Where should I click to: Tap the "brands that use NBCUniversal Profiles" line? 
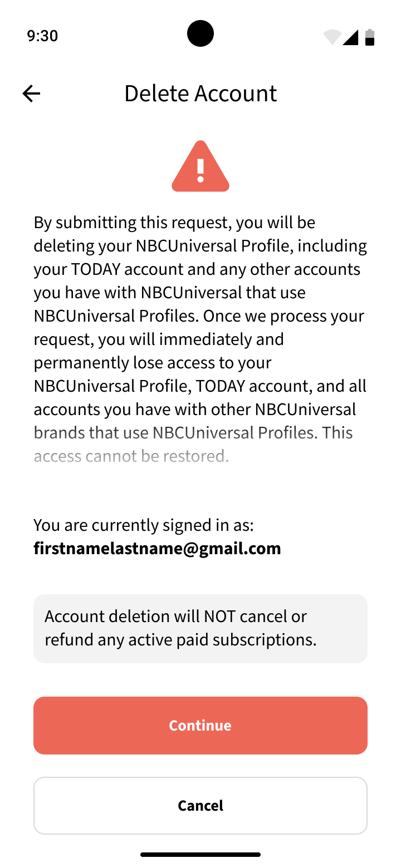[x=193, y=433]
